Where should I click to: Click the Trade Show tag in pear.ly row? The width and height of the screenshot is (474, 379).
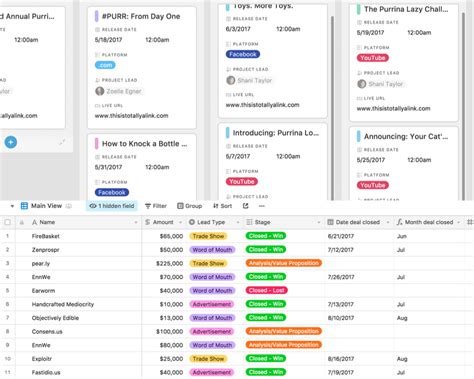(208, 263)
